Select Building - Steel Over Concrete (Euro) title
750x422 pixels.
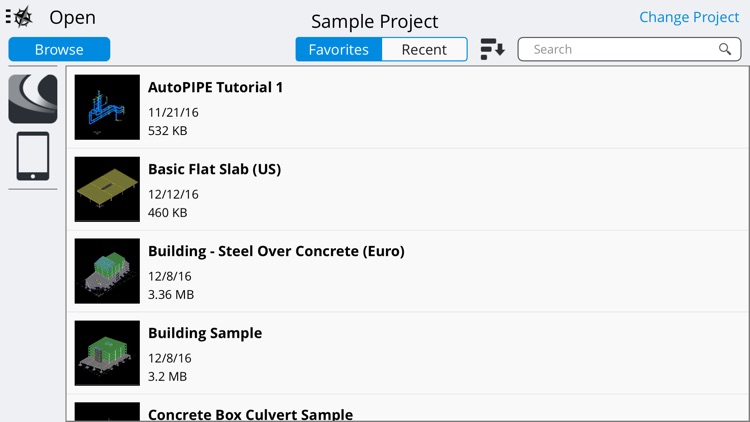pyautogui.click(x=276, y=251)
